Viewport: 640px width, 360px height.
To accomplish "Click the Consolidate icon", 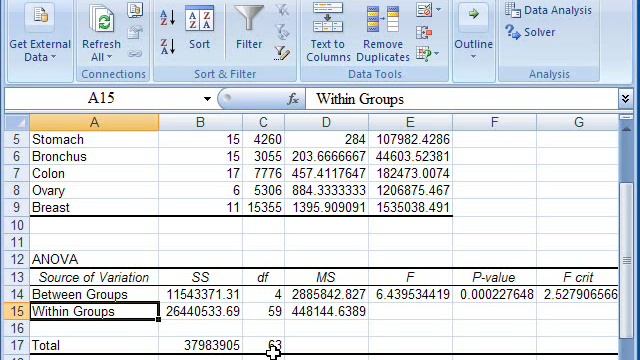I will coord(424,32).
